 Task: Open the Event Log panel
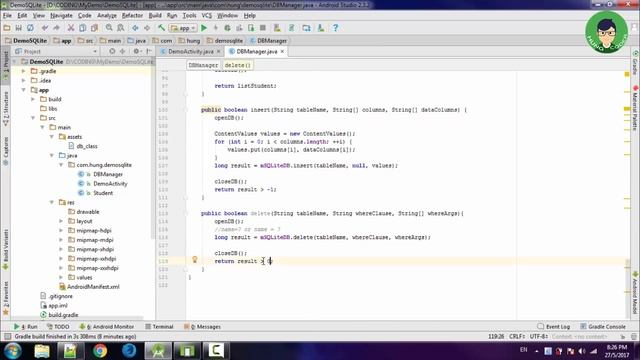tap(553, 327)
